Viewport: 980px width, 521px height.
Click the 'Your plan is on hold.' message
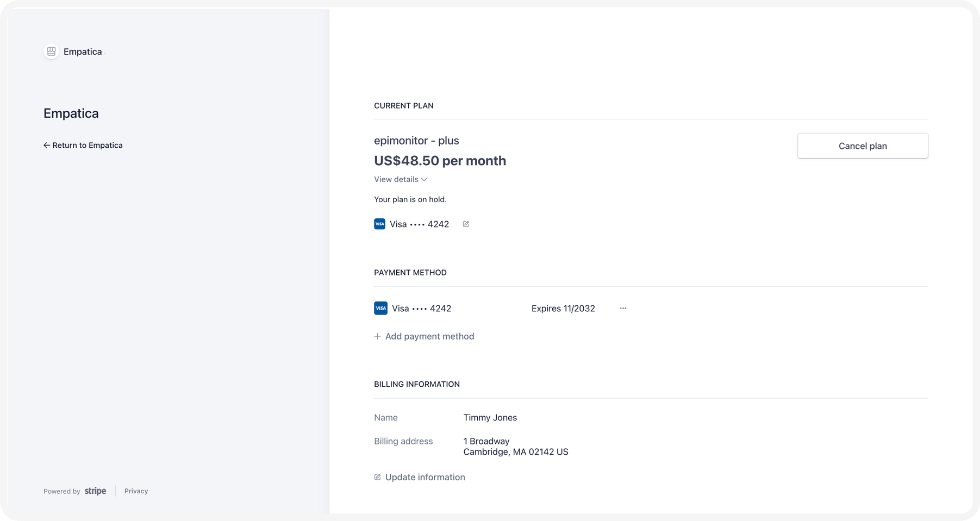410,199
